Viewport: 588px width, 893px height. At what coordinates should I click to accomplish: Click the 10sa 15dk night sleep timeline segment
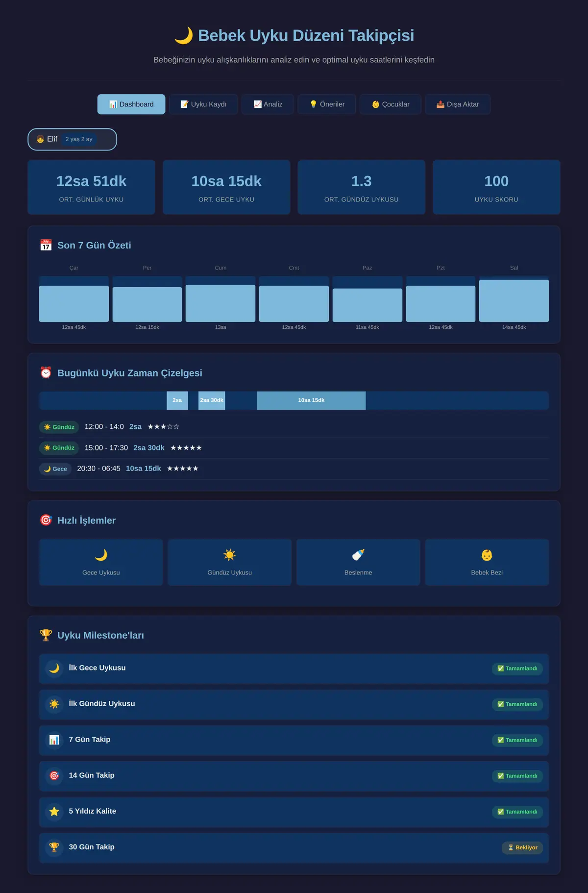click(311, 400)
